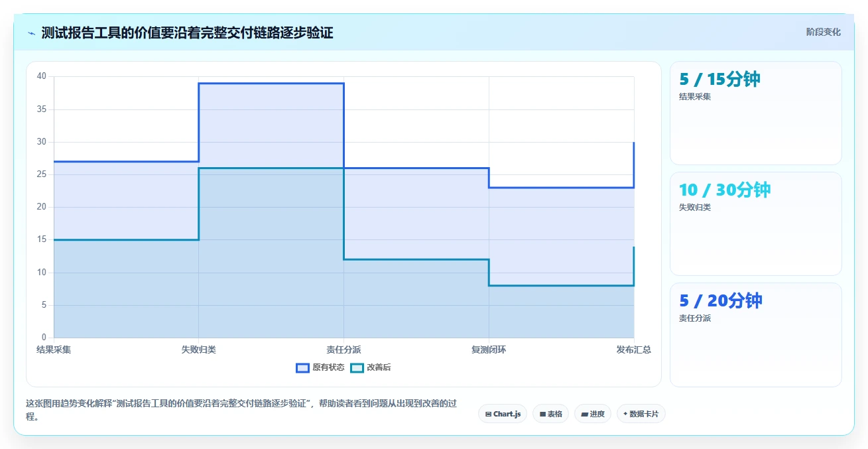Click the description text below the chart
The width and height of the screenshot is (868, 449).
pyautogui.click(x=241, y=410)
